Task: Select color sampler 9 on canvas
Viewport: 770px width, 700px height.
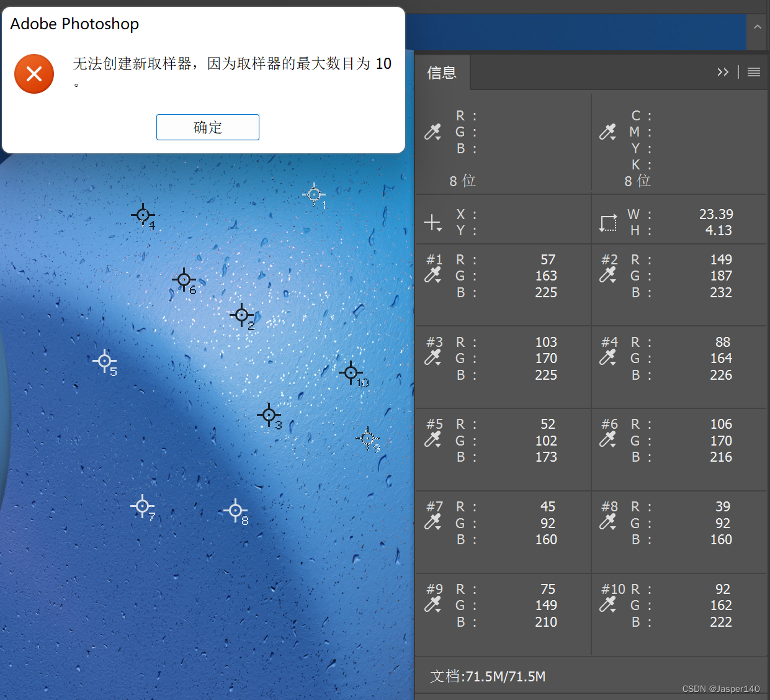Action: pos(367,439)
